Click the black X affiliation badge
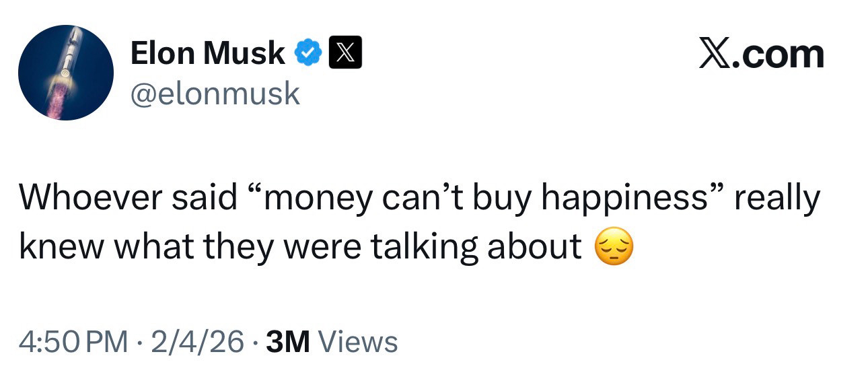The height and width of the screenshot is (383, 868). 345,54
